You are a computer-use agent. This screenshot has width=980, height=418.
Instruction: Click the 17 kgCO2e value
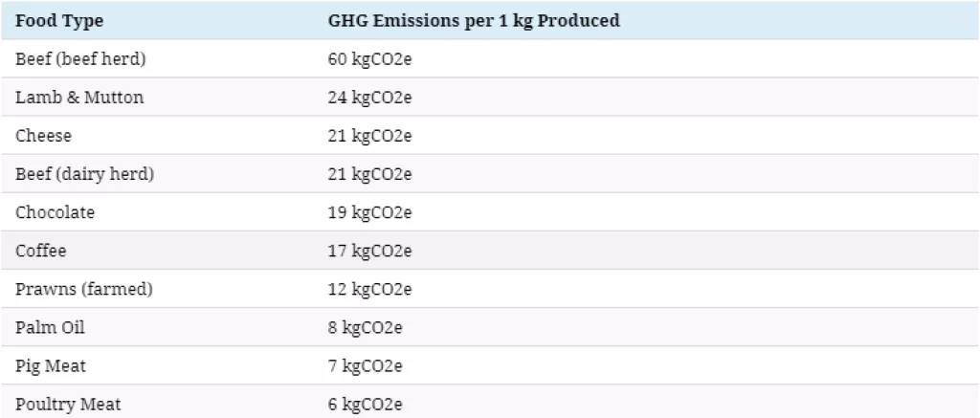[x=369, y=251]
